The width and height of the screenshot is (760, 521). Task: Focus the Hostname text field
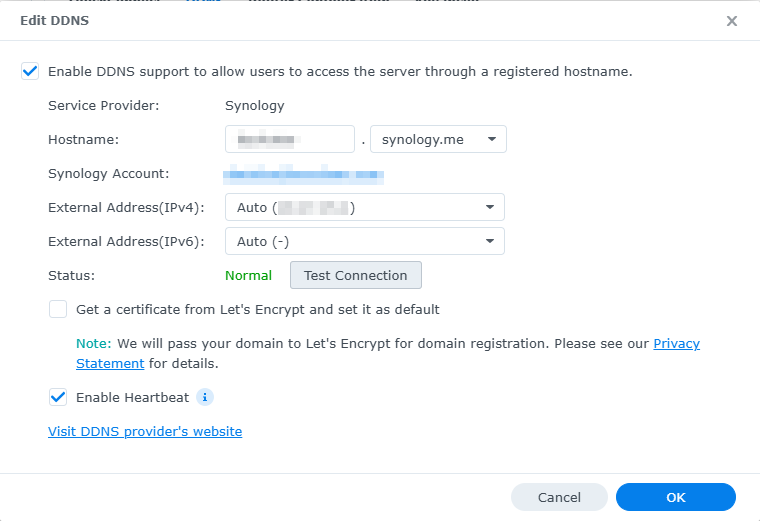(x=290, y=139)
